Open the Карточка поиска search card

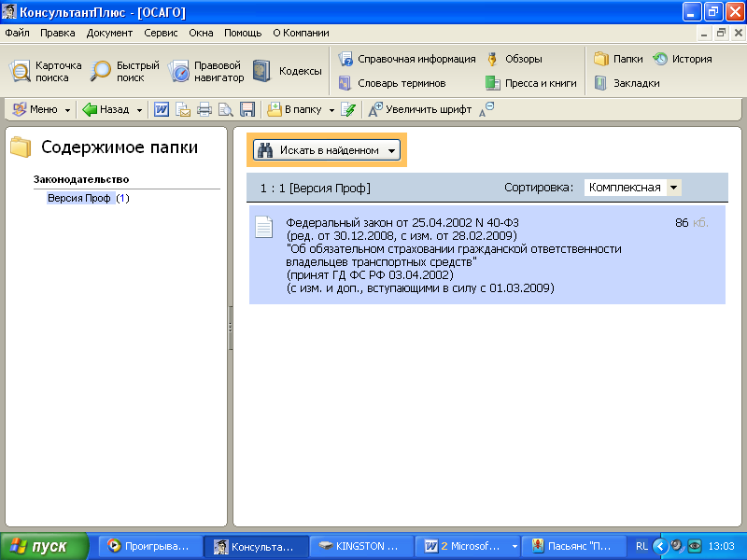[x=46, y=72]
